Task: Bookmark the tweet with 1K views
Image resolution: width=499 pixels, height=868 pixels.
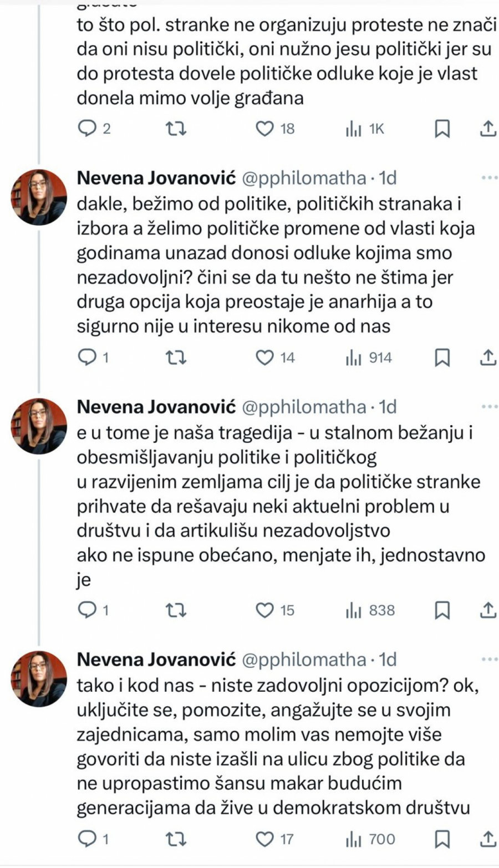Action: (x=441, y=129)
